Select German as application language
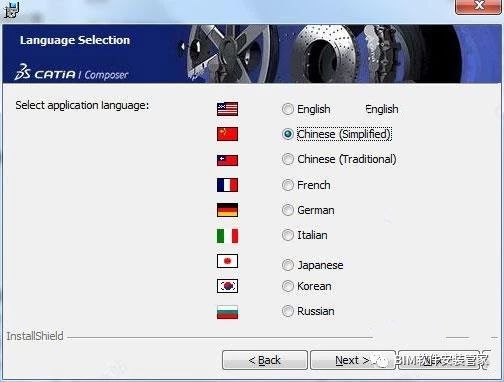Viewport: 504px width, 382px height. 287,210
